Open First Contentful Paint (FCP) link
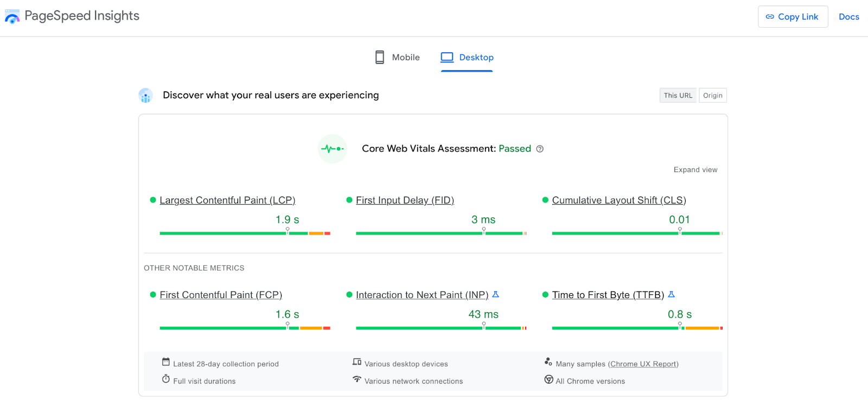Screen dimensions: 868x405 point(221,295)
